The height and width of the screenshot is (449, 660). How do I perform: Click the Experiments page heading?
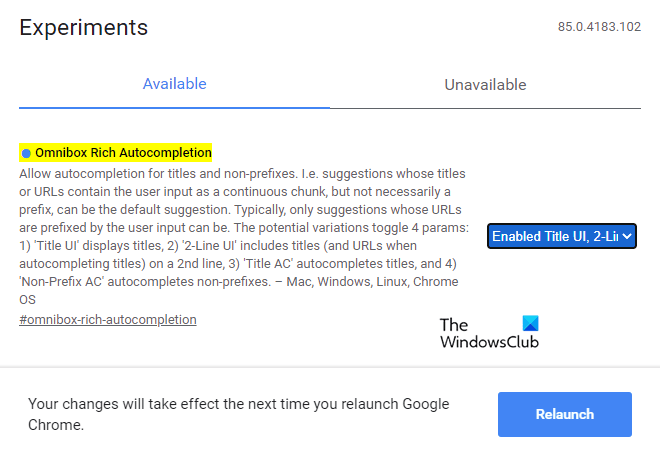84,27
